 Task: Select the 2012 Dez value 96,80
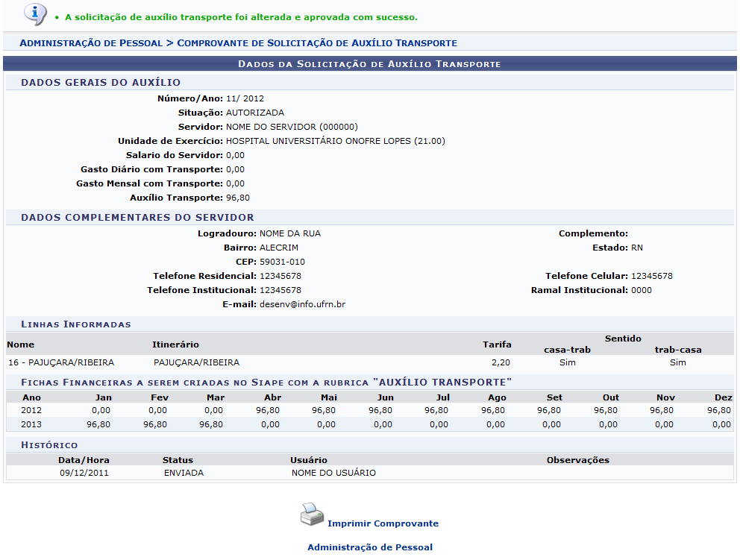coord(719,410)
